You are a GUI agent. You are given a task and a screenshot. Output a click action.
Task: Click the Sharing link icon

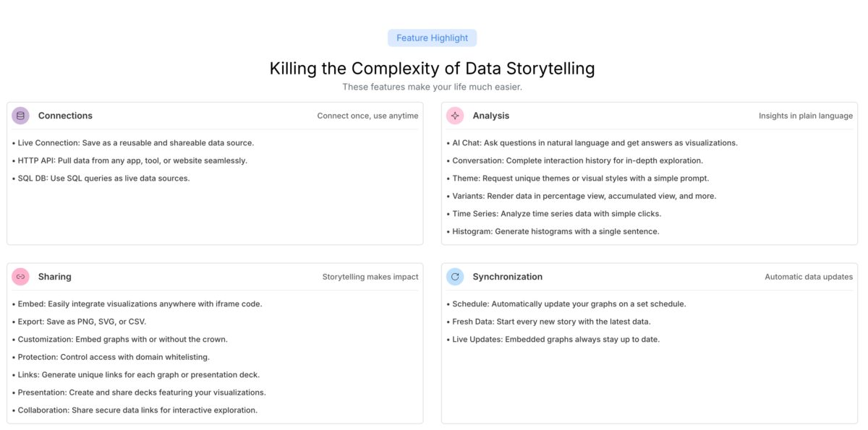pyautogui.click(x=21, y=277)
